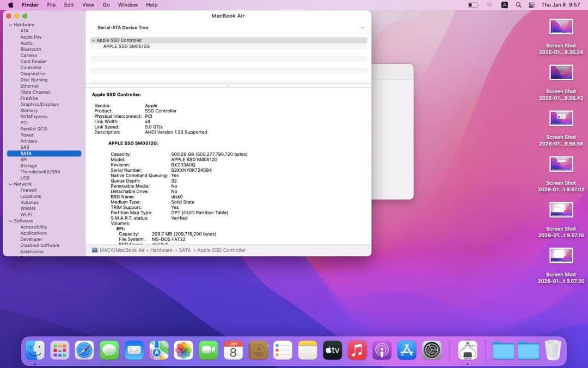Open Launchpad in the Dock
Screen dimensions: 588x368
tap(60, 351)
